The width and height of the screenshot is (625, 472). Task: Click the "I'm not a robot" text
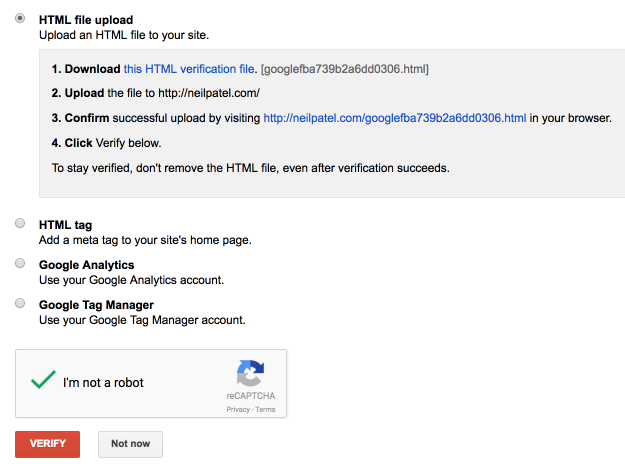pyautogui.click(x=103, y=383)
